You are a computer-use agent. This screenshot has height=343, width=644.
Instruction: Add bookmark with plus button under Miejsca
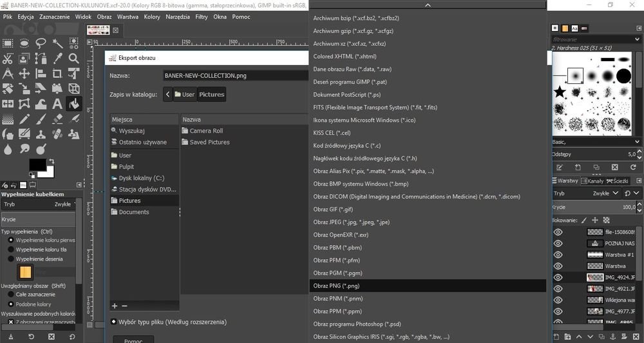click(115, 306)
